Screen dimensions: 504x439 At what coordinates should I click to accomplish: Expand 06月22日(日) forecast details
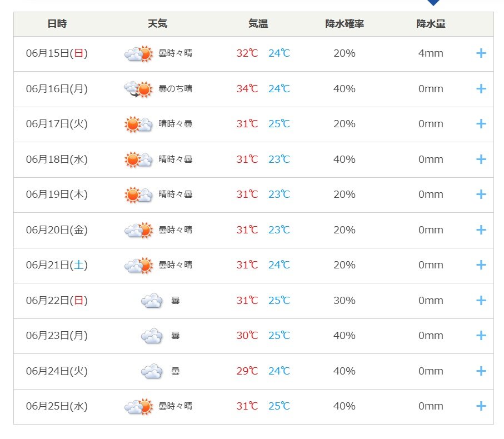pos(481,301)
